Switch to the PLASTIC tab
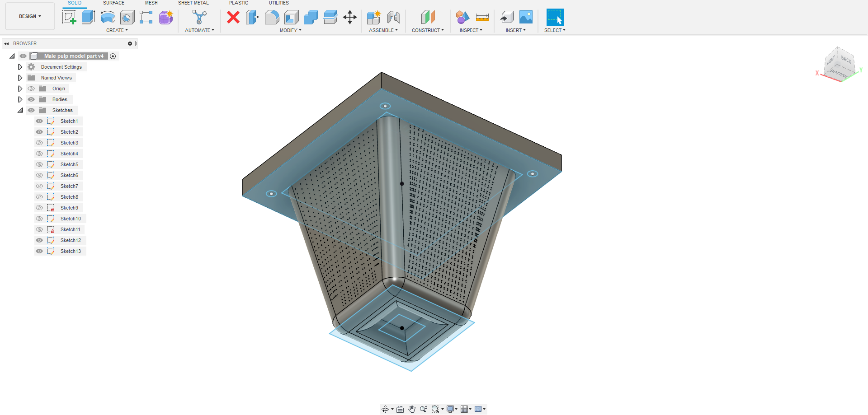The width and height of the screenshot is (868, 415). click(239, 3)
